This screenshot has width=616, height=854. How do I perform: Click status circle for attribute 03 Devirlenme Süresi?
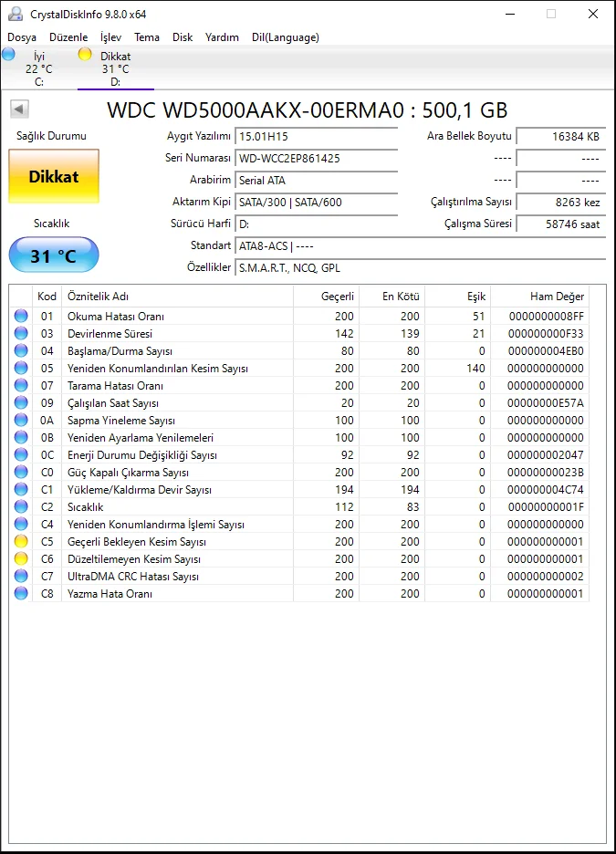tap(21, 333)
